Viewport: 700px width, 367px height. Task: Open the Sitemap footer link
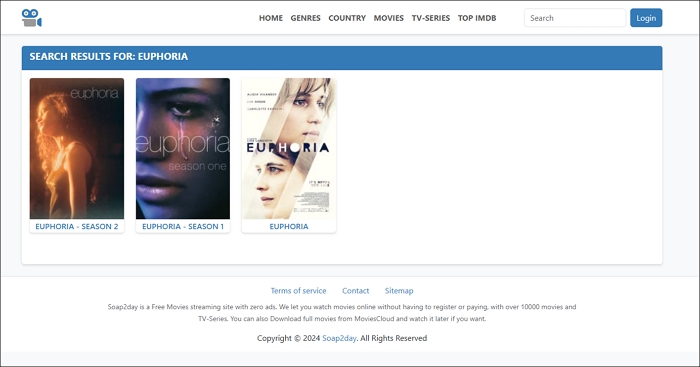(x=399, y=291)
